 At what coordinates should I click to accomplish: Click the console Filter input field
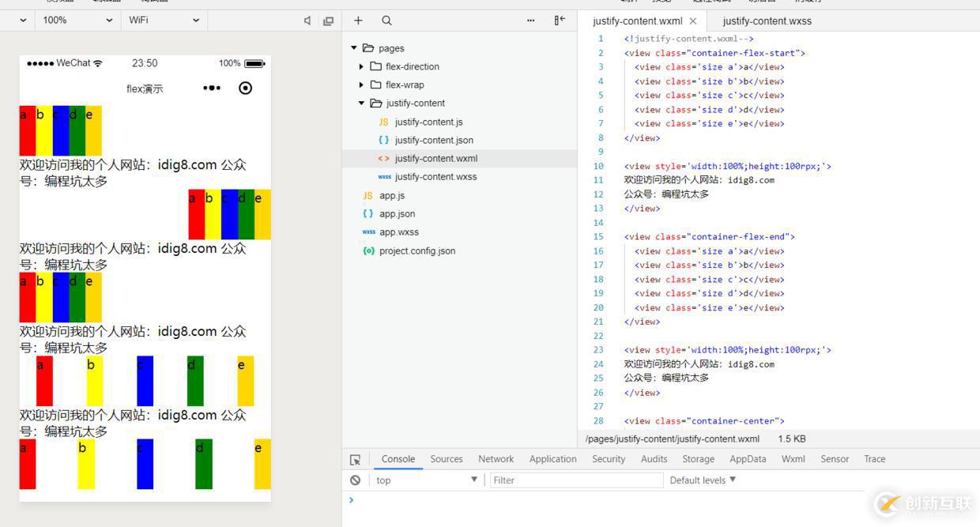tap(575, 480)
